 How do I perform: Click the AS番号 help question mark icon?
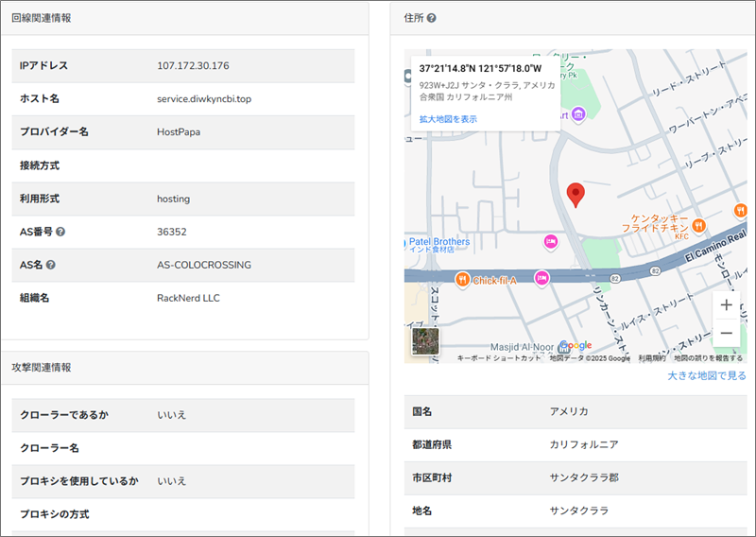pyautogui.click(x=60, y=232)
